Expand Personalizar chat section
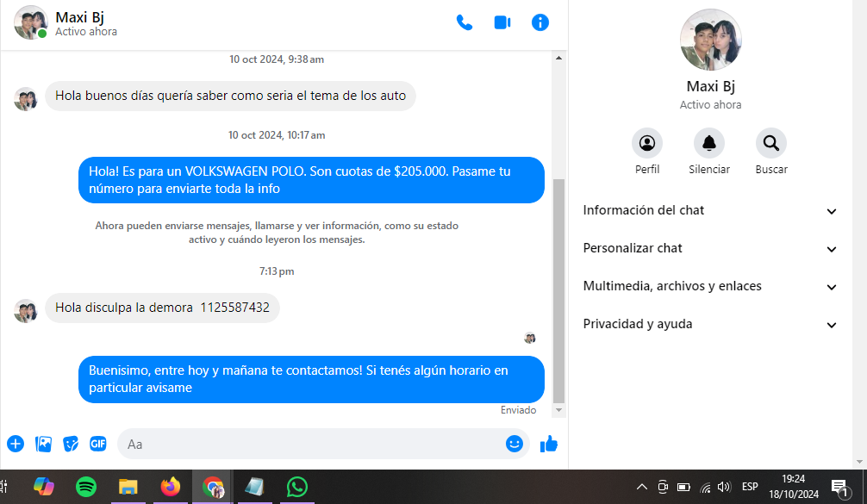Screen dimensions: 867x504 point(710,249)
